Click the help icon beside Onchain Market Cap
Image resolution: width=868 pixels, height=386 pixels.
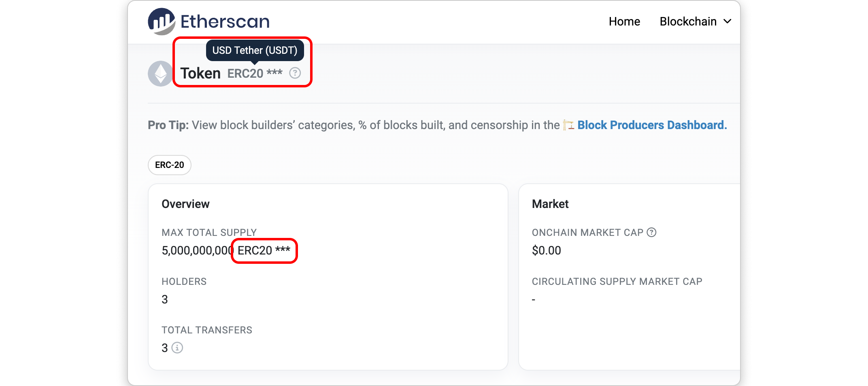[x=651, y=232]
